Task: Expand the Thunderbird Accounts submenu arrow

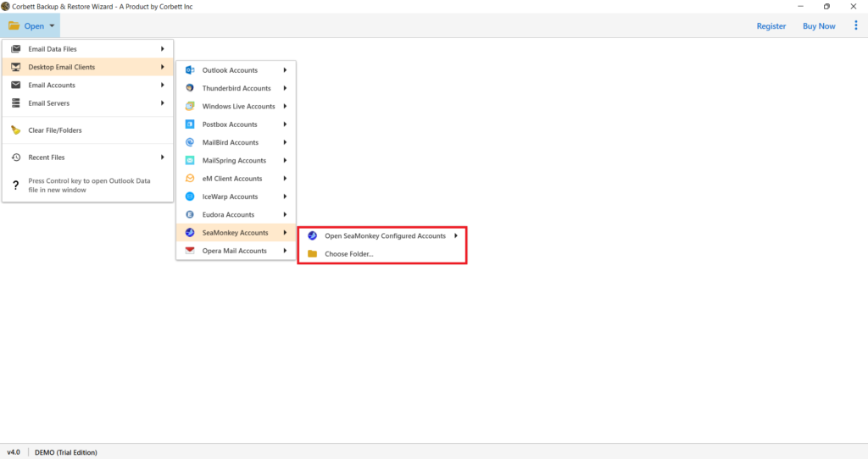Action: pyautogui.click(x=285, y=88)
